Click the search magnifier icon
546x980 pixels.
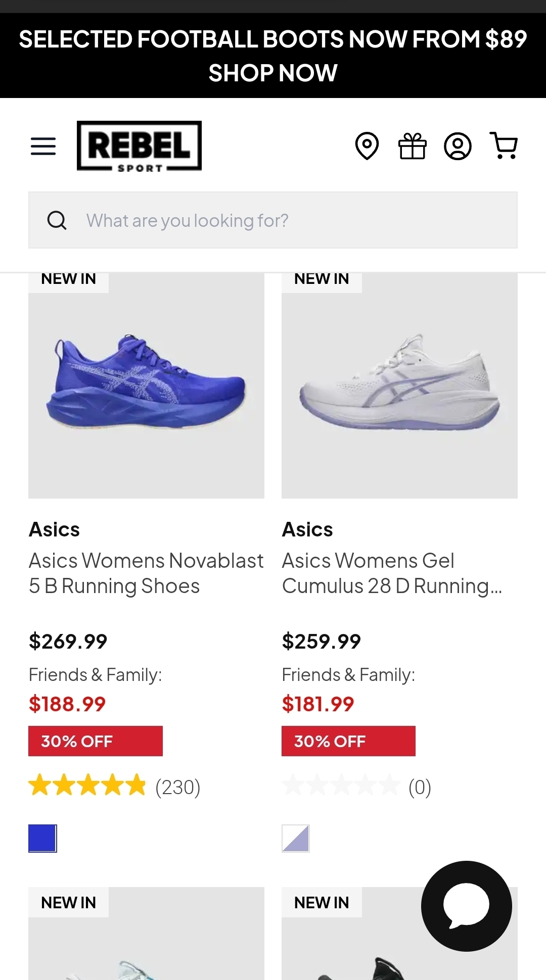57,220
